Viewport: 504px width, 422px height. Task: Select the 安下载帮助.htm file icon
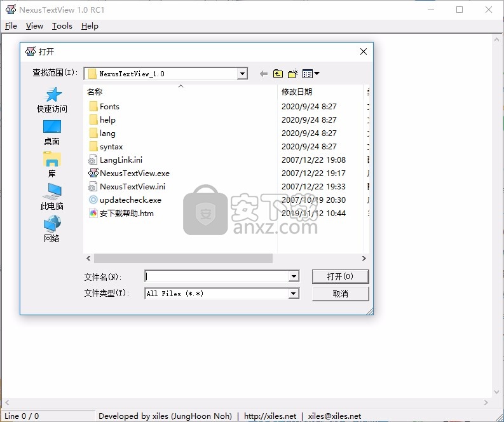click(93, 213)
